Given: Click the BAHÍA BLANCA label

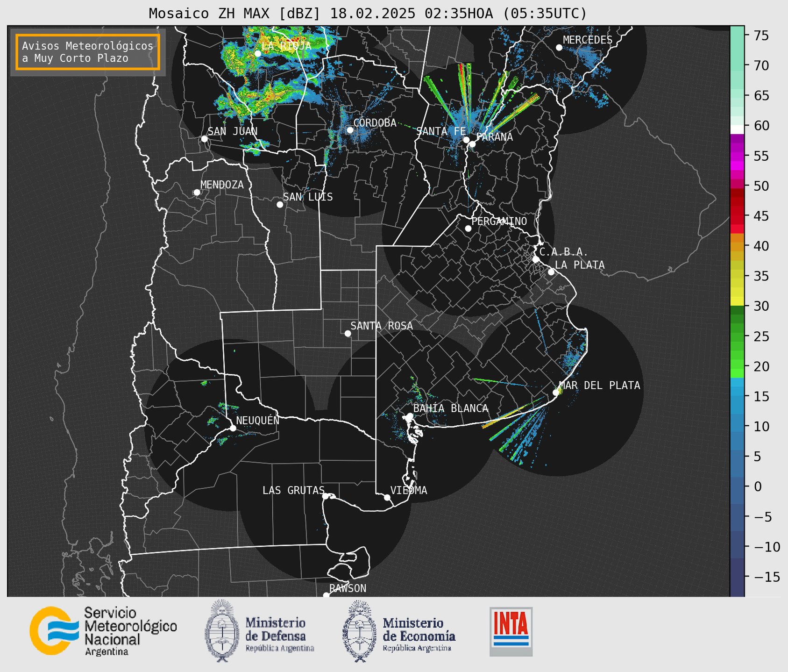Looking at the screenshot, I should click(451, 408).
